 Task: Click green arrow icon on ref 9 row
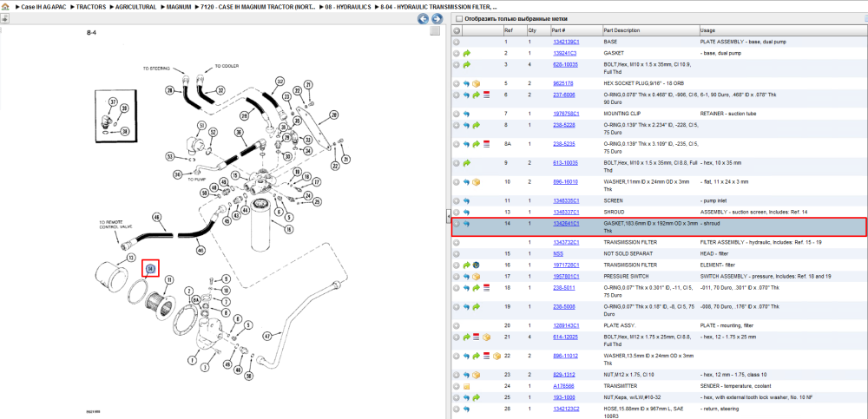(x=467, y=163)
